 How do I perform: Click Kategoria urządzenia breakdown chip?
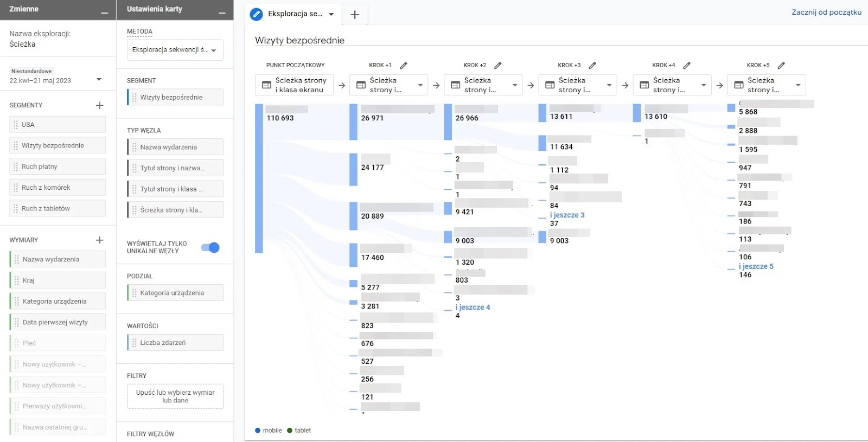point(175,293)
